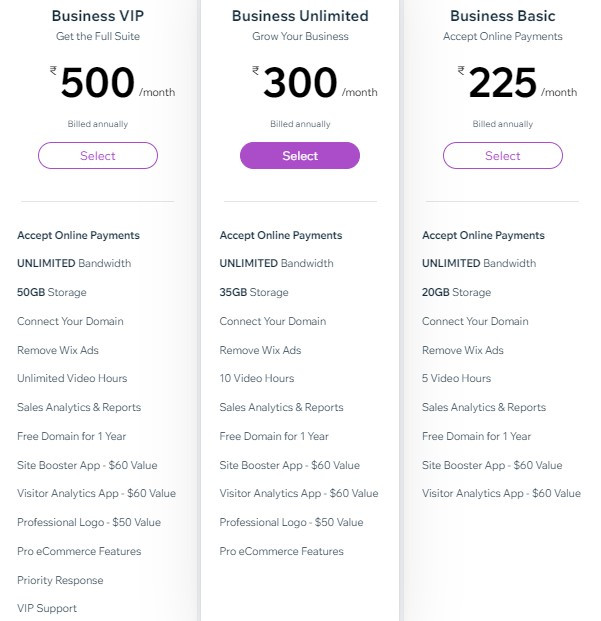The height and width of the screenshot is (621, 601).
Task: Select the Business VIP plan
Action: 98,156
